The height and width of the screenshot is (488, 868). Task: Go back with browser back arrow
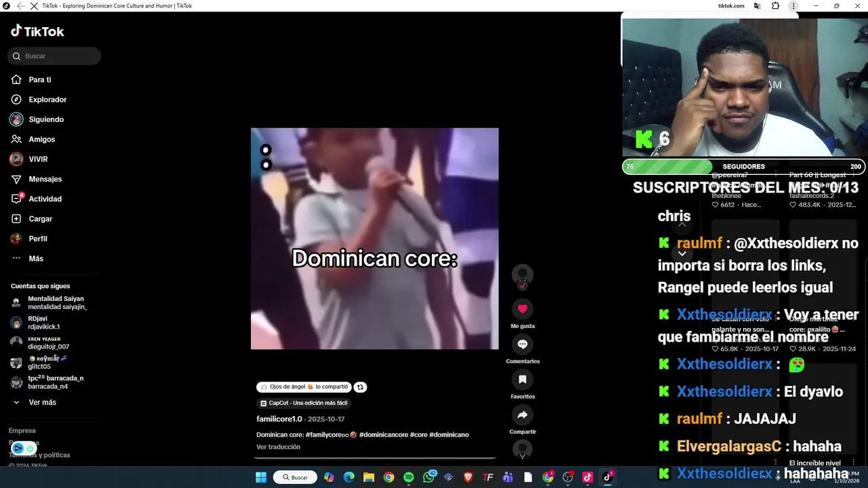tap(20, 5)
